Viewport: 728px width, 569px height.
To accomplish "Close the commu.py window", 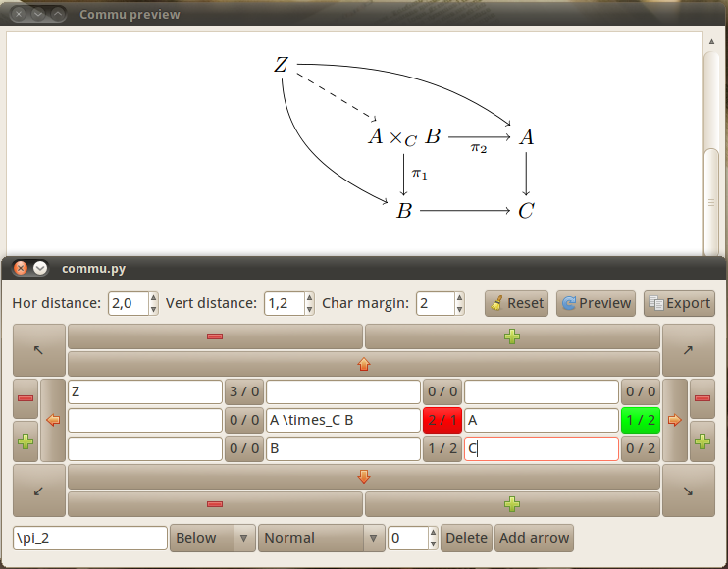I will tap(20, 268).
